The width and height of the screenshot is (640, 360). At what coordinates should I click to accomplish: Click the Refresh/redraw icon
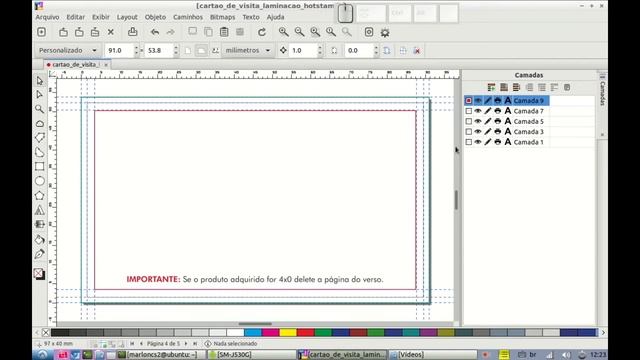click(262, 32)
